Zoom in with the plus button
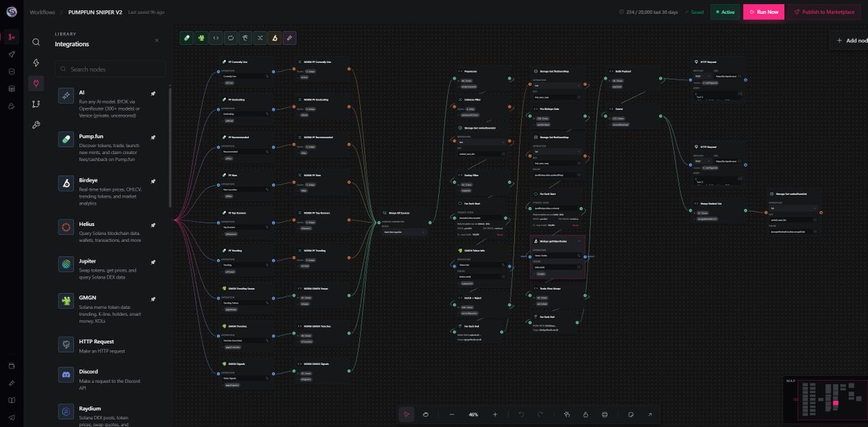 click(495, 414)
